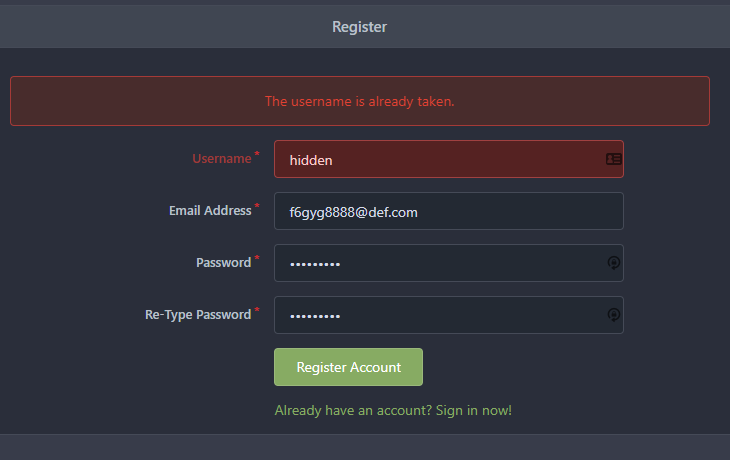Submit the form with Register Account button

(348, 367)
